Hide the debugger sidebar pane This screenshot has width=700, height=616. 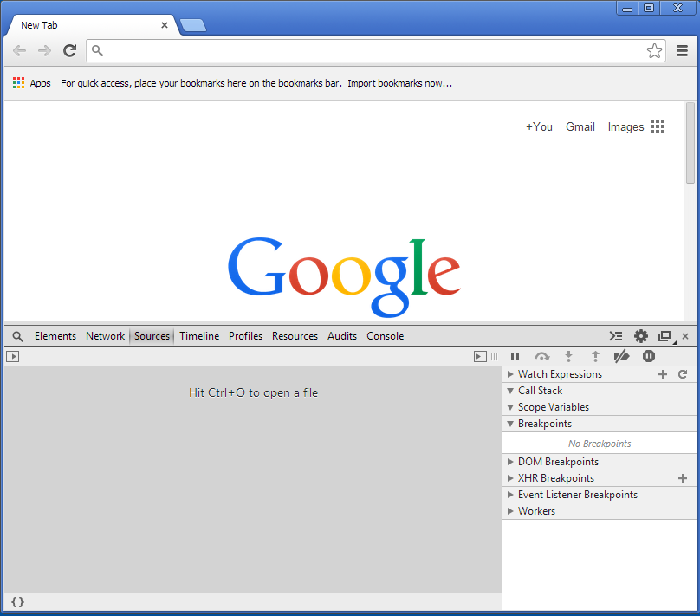point(480,356)
